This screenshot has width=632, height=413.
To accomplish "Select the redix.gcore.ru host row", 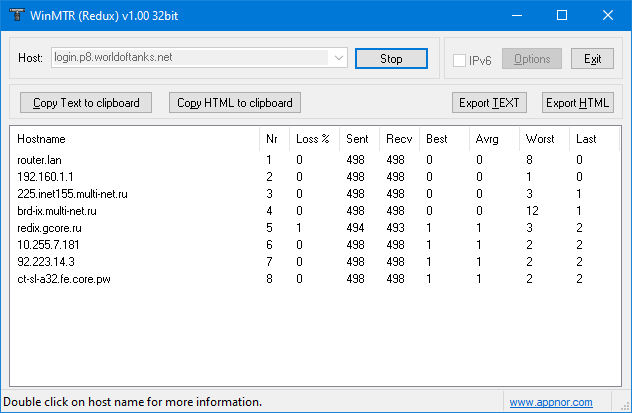I will tap(315, 228).
